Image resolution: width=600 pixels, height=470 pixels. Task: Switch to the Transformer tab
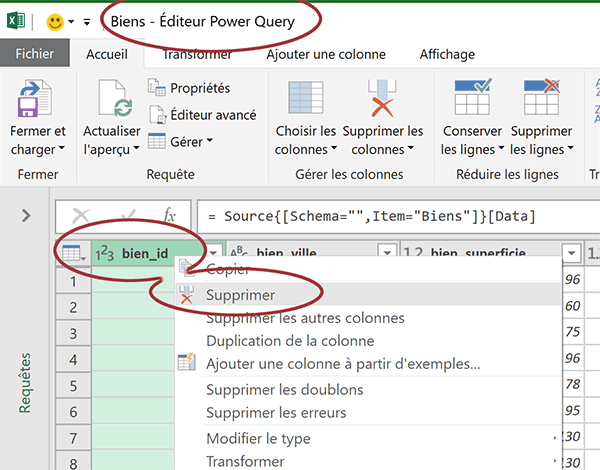coord(197,54)
